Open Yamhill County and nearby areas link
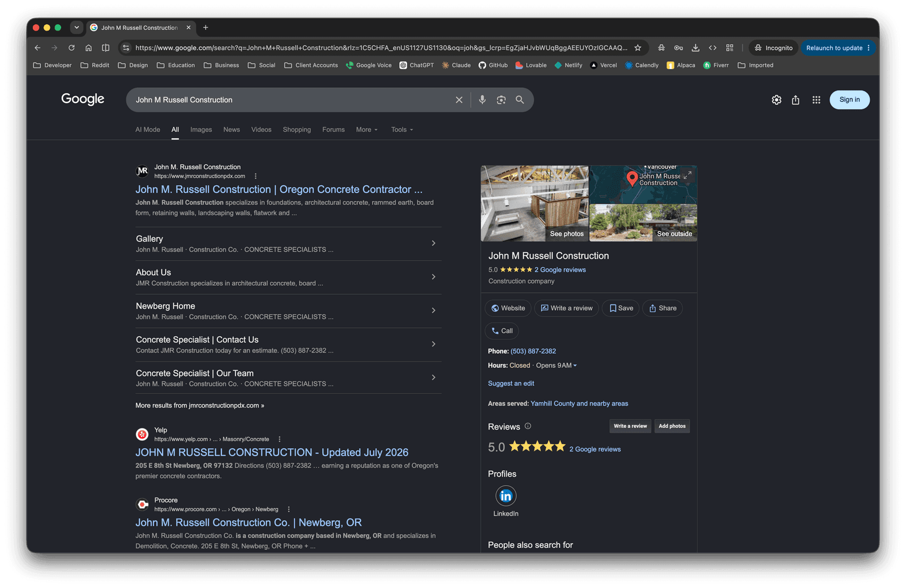This screenshot has width=906, height=588. 579,404
